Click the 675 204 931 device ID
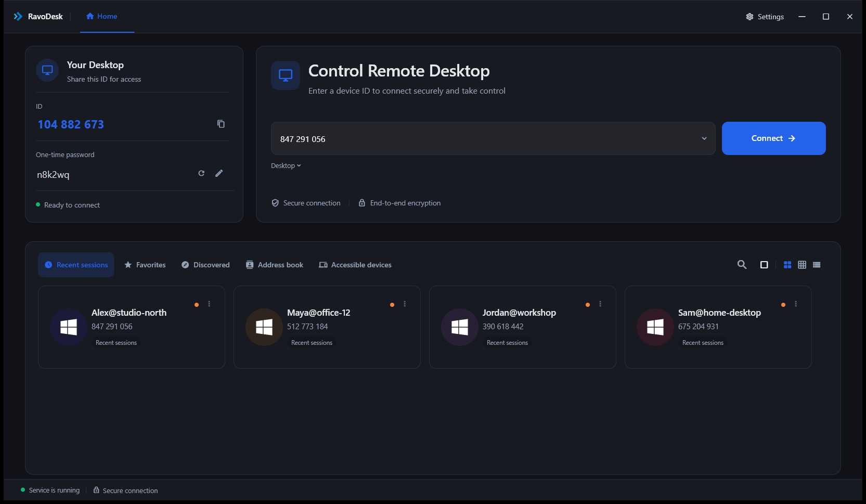The height and width of the screenshot is (504, 866). coord(699,327)
